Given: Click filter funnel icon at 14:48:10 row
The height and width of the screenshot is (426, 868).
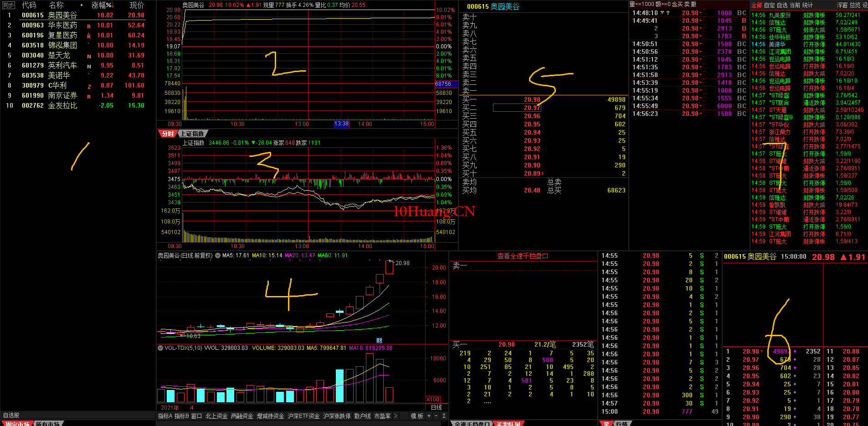Looking at the screenshot, I should coord(662,13).
